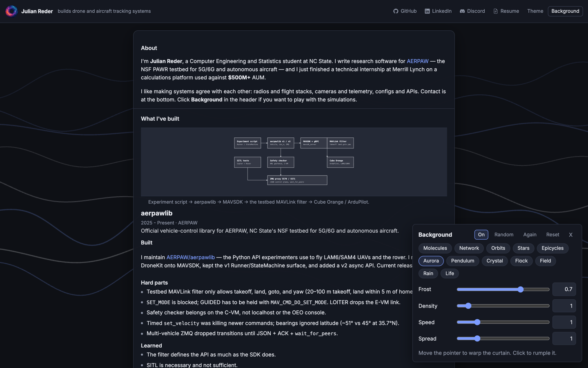Open the Discord link in header

coord(472,11)
